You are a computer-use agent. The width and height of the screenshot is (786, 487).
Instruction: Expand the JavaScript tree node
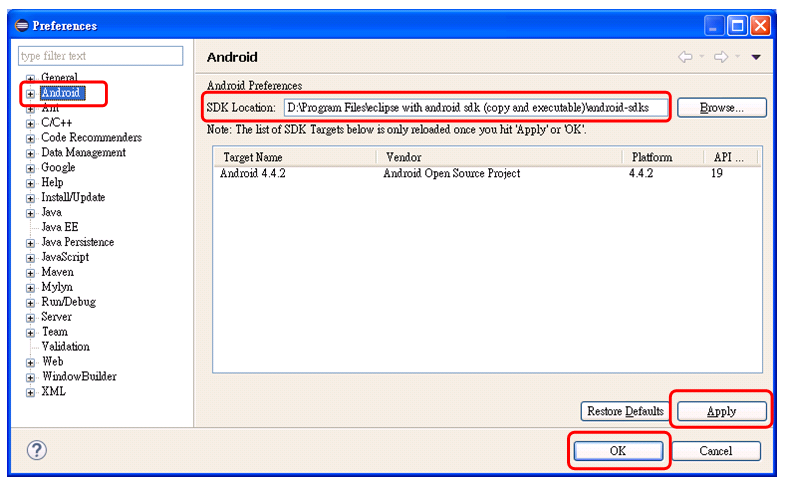pos(30,258)
